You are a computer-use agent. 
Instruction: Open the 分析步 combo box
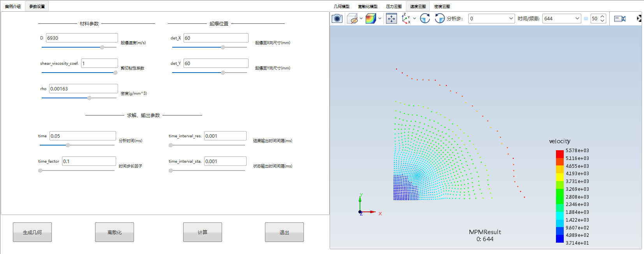(x=491, y=18)
